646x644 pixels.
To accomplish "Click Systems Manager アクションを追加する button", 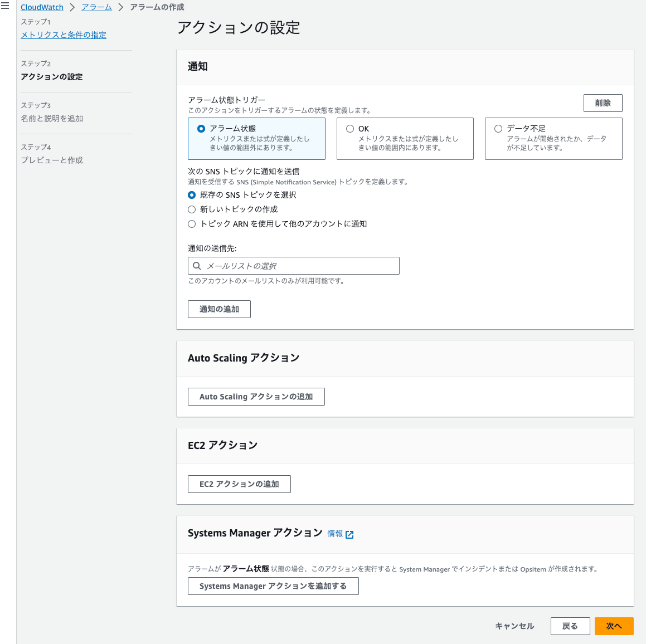I will click(273, 586).
